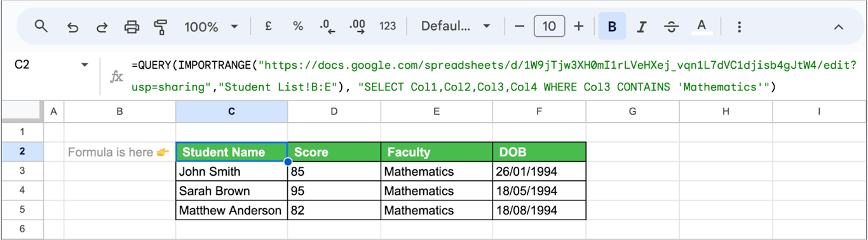Image resolution: width=868 pixels, height=240 pixels.
Task: Select column H header
Action: [726, 111]
